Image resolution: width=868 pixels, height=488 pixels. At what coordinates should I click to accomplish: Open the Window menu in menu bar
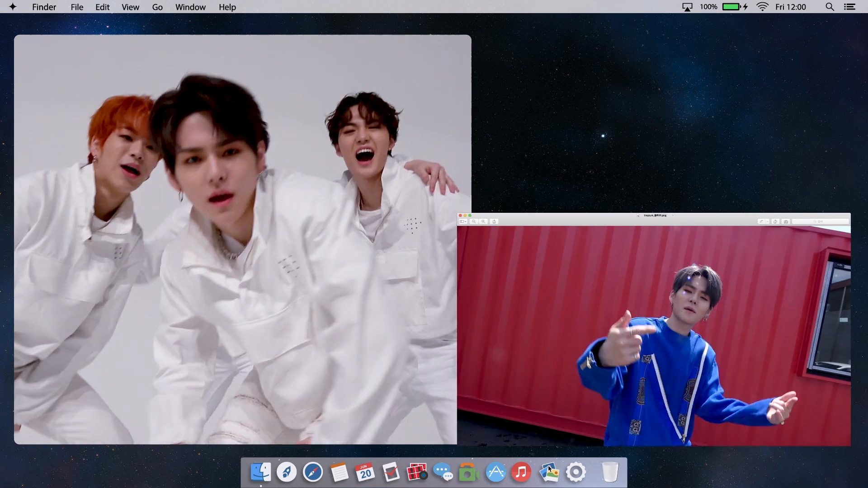190,7
